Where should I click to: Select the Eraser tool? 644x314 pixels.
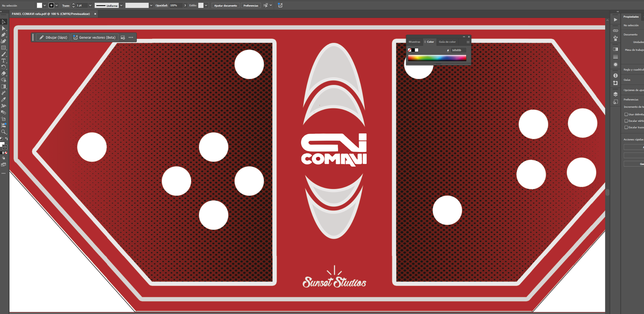(x=4, y=74)
